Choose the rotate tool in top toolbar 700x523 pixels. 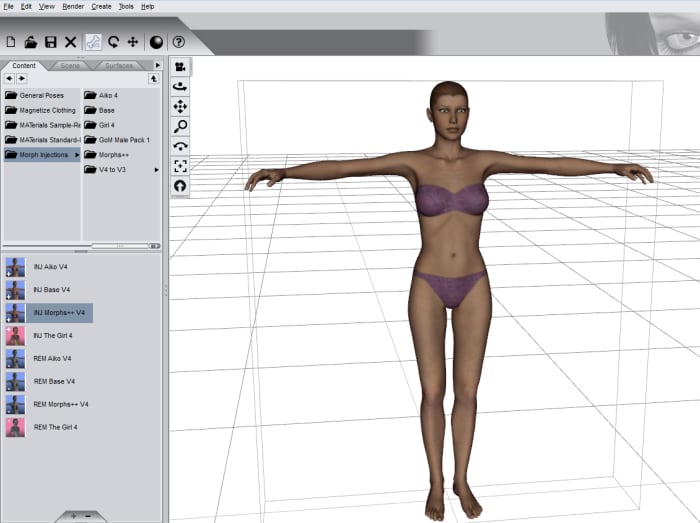click(113, 42)
